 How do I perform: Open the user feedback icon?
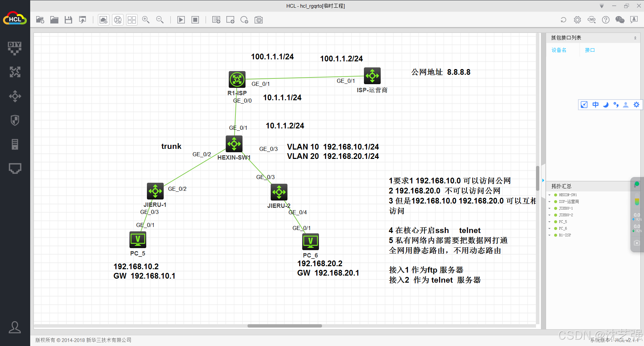634,20
